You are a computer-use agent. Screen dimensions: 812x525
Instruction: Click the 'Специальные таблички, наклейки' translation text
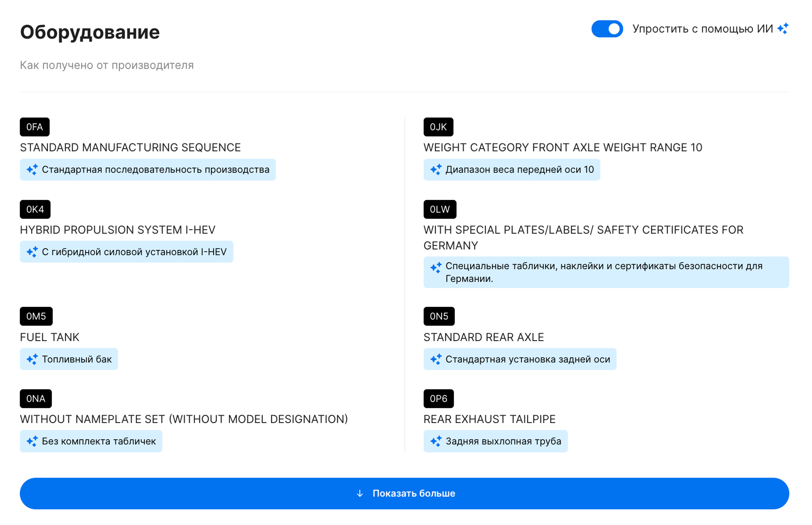coord(604,272)
